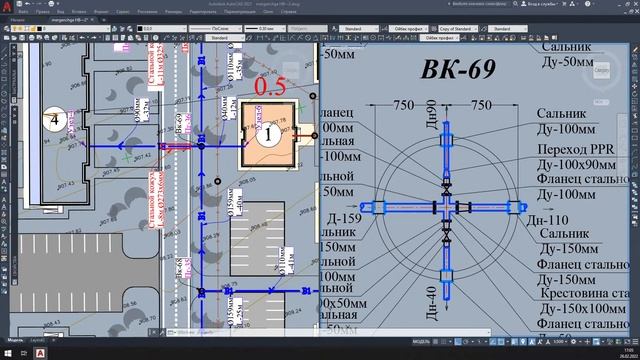
Task: Click the Autodesk App Store cart icon
Action: [x=564, y=4]
